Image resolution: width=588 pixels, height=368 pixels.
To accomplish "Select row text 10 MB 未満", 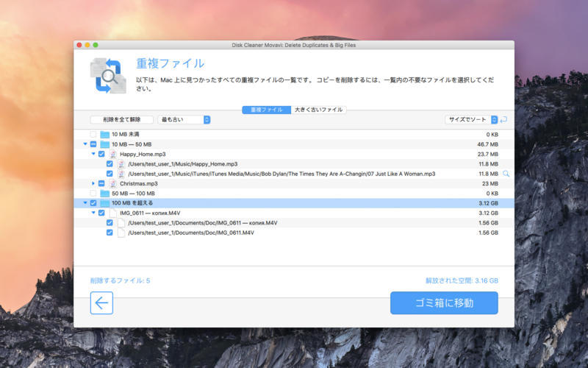I will (126, 134).
